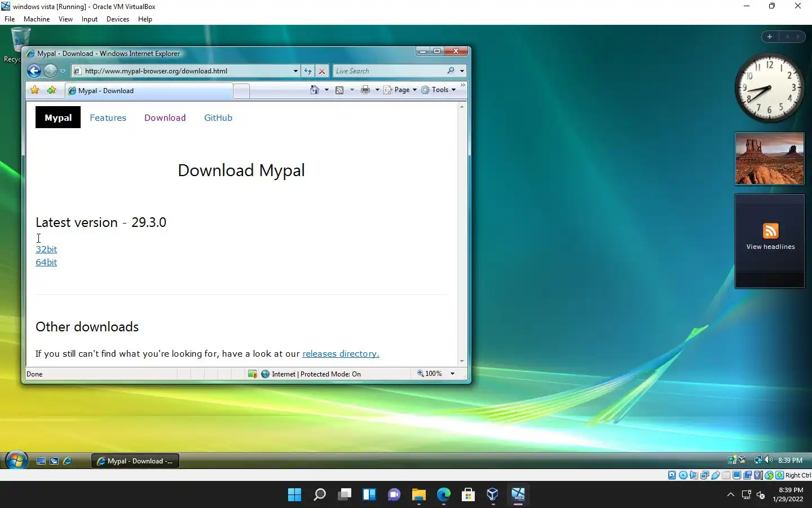Click the Mypal logo link
This screenshot has height=508, width=812.
pos(58,117)
